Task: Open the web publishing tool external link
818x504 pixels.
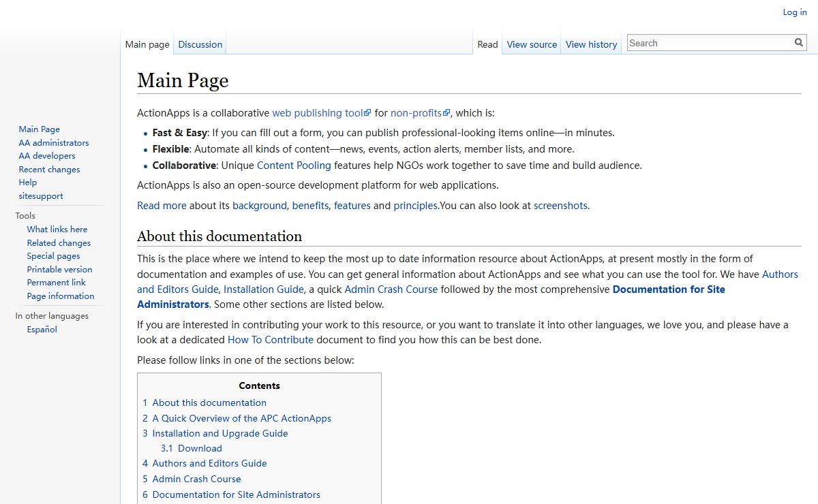Action: (x=322, y=113)
